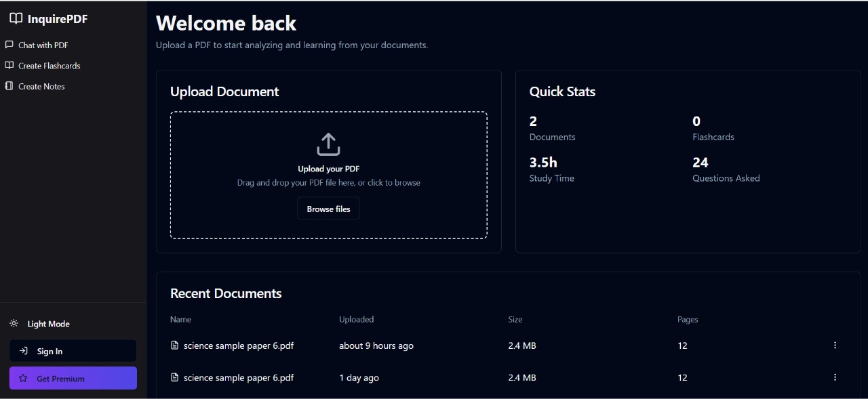Click the Upload your PDF drop zone text
The image size is (868, 399).
tap(328, 169)
